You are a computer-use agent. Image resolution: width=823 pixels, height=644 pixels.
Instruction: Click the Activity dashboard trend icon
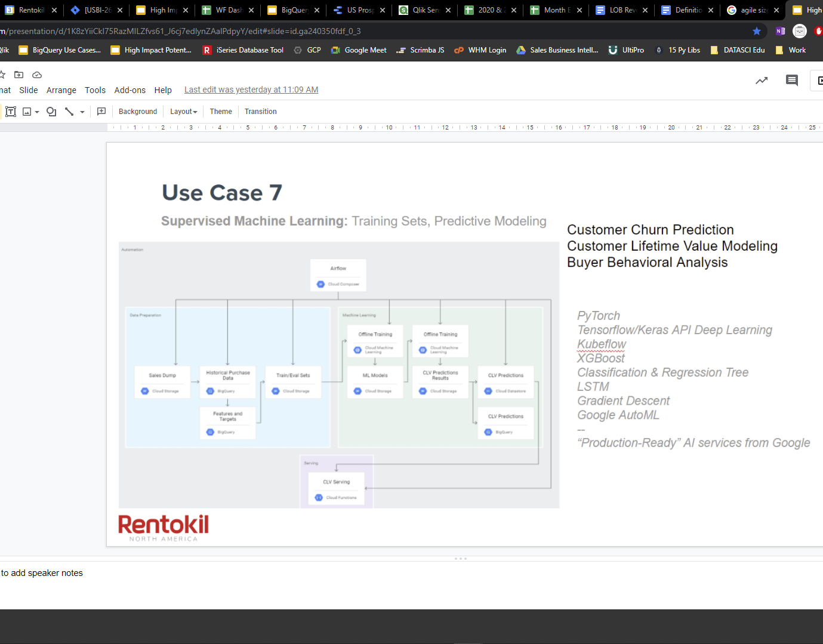pos(762,81)
